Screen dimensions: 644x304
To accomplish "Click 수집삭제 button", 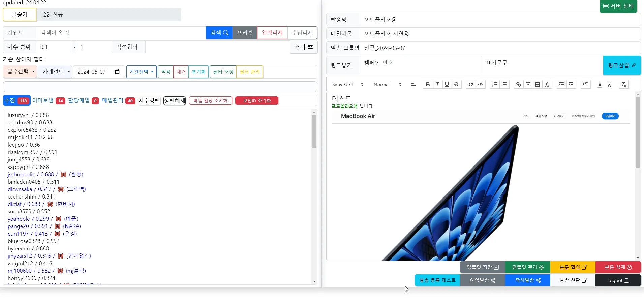I will coord(302,33).
